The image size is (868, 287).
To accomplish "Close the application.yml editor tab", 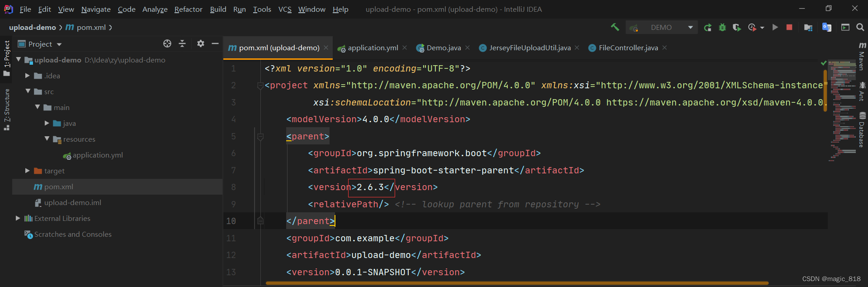I will click(x=405, y=48).
